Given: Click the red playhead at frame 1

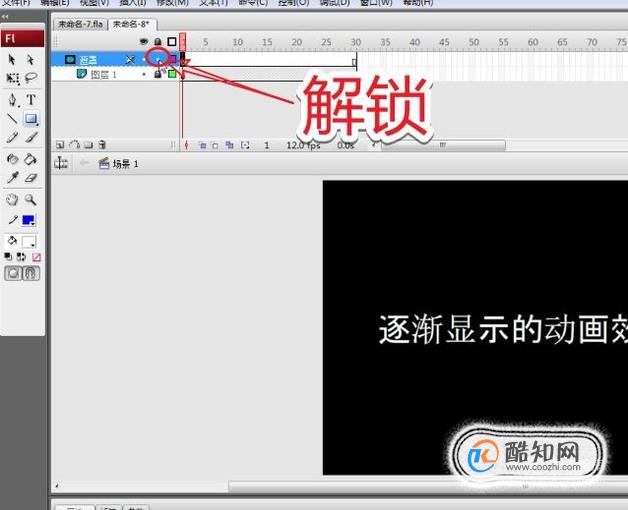Looking at the screenshot, I should point(183,40).
